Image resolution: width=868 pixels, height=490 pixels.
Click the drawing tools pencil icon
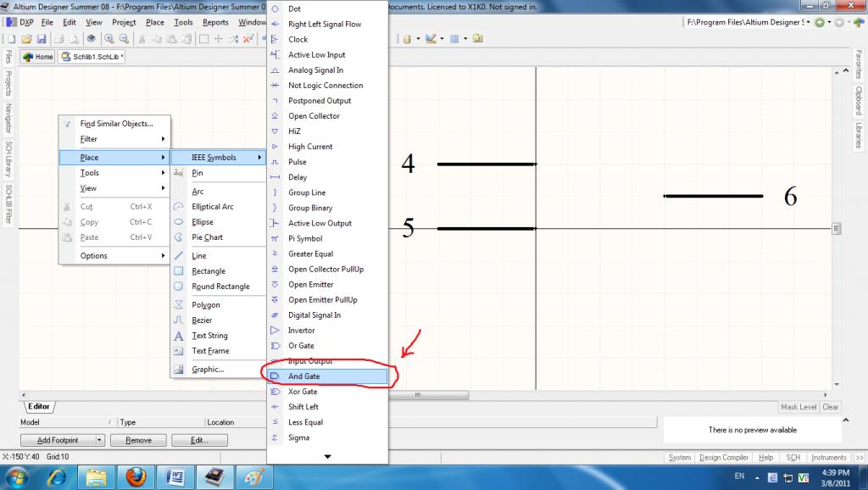[x=431, y=39]
